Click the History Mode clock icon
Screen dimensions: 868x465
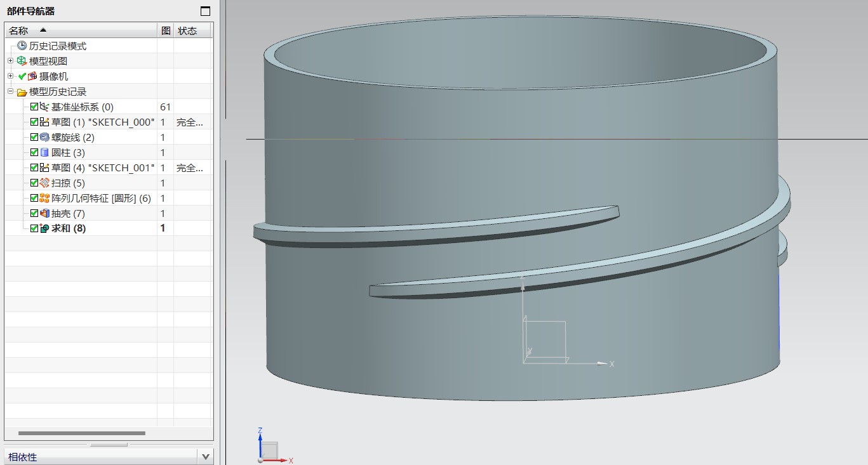tap(22, 46)
